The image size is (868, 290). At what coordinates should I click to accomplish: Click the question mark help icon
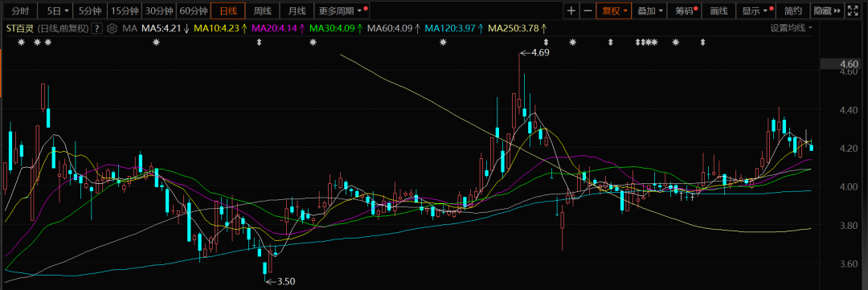97,28
